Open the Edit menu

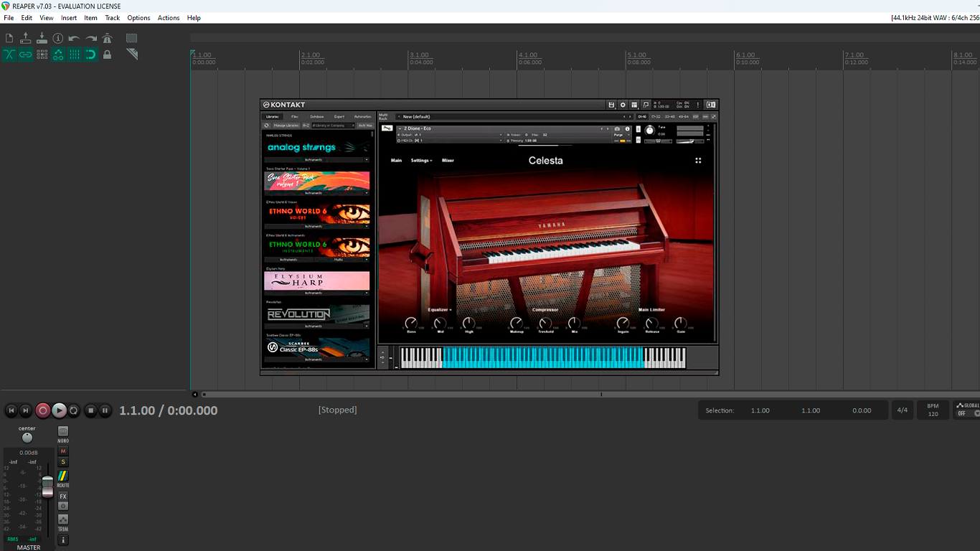pos(27,18)
